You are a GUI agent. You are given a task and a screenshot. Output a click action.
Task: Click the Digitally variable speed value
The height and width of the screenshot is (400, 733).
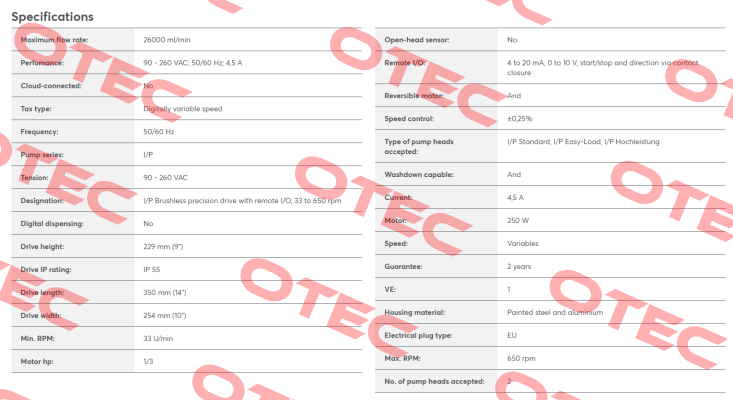(183, 109)
